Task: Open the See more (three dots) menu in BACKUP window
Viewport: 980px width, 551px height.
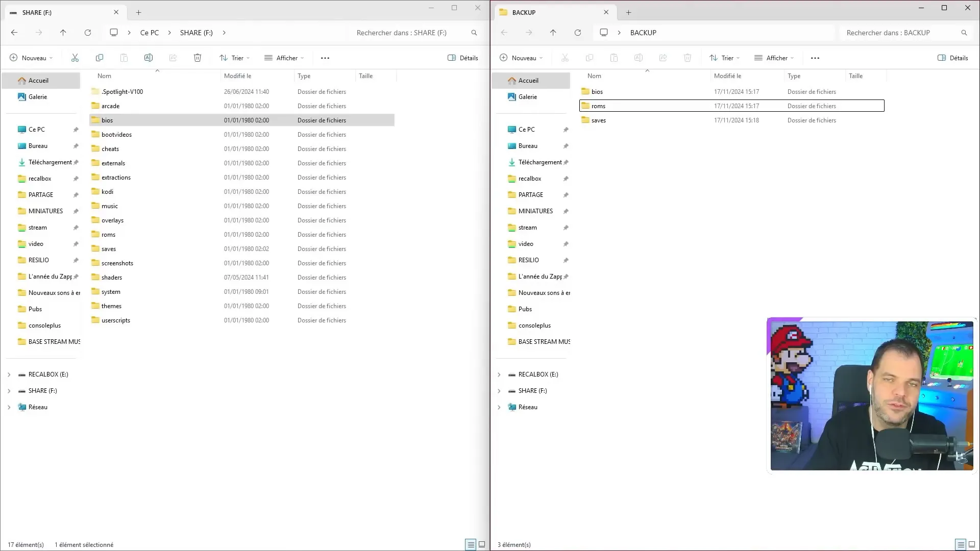Action: (x=815, y=58)
